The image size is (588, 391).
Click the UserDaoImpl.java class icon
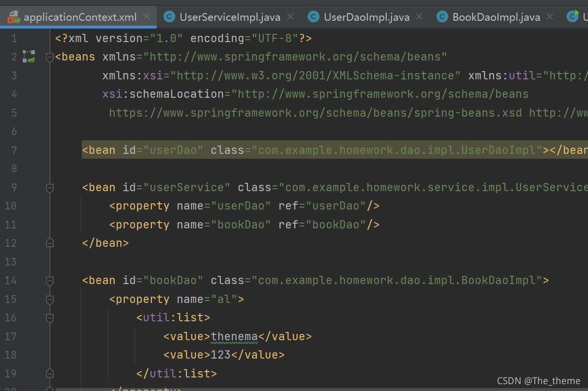coord(314,17)
